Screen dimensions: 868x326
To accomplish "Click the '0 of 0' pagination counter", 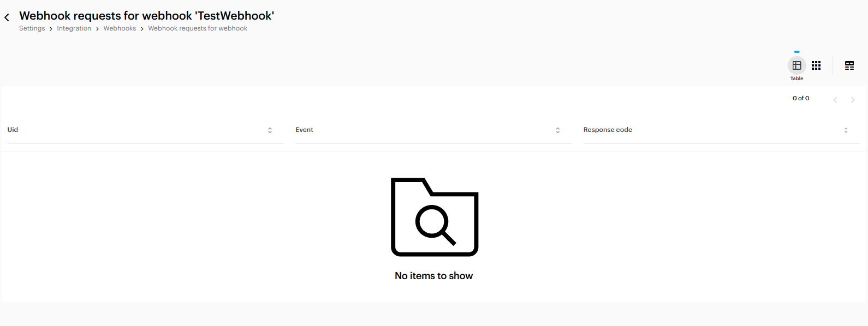I will pos(801,98).
